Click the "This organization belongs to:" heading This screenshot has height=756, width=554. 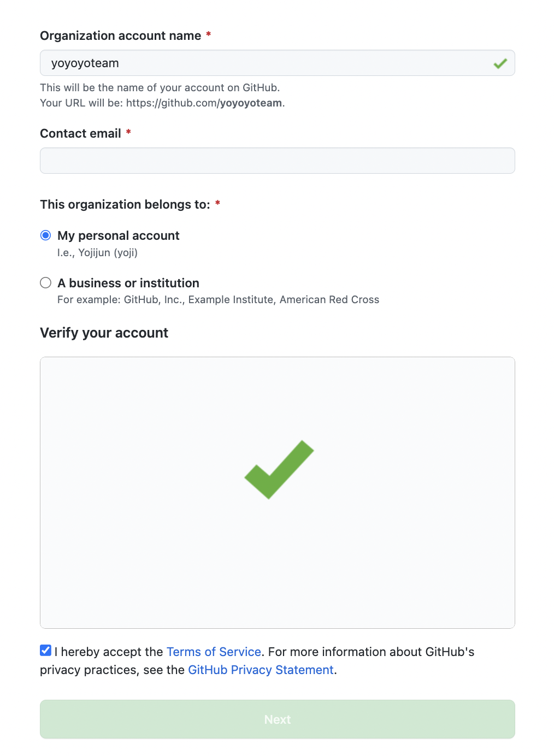click(125, 205)
